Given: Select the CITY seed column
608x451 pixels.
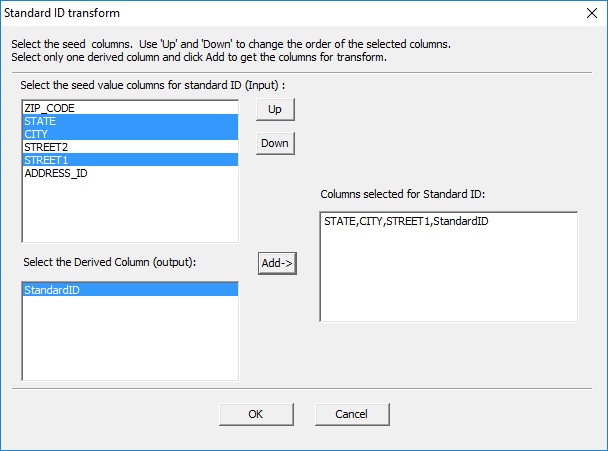Looking at the screenshot, I should 130,134.
